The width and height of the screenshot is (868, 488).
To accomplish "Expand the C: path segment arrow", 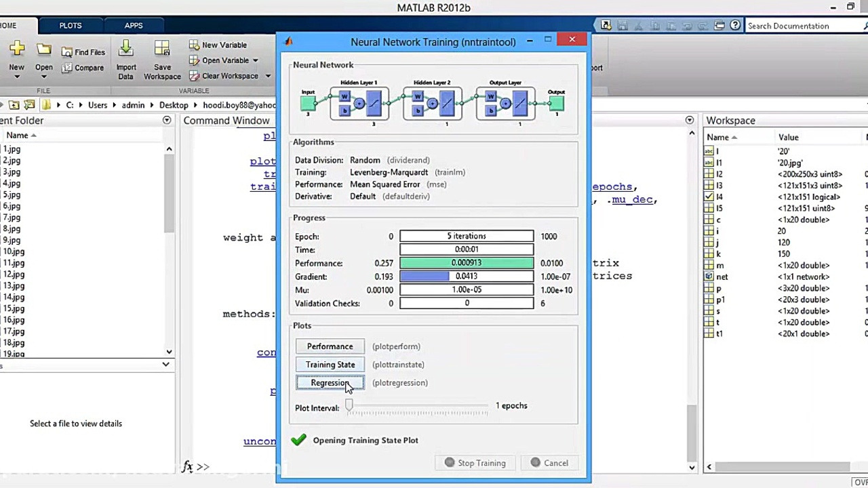I will [x=79, y=105].
